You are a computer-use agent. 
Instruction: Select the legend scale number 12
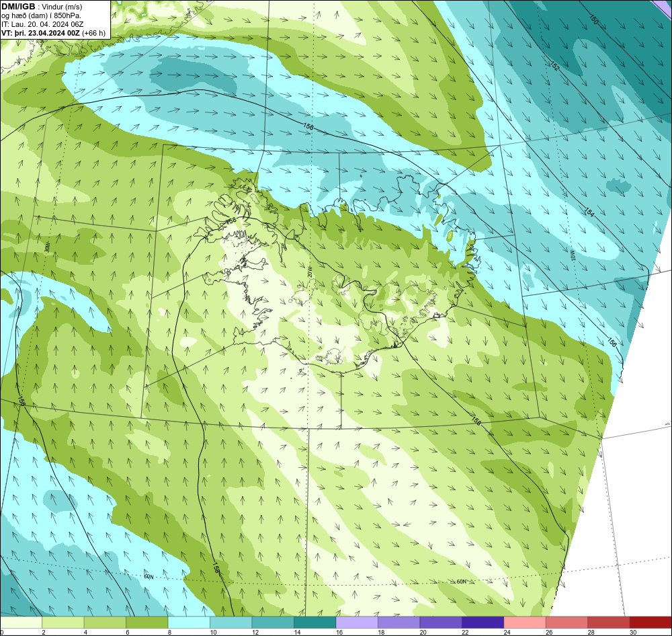point(255,632)
